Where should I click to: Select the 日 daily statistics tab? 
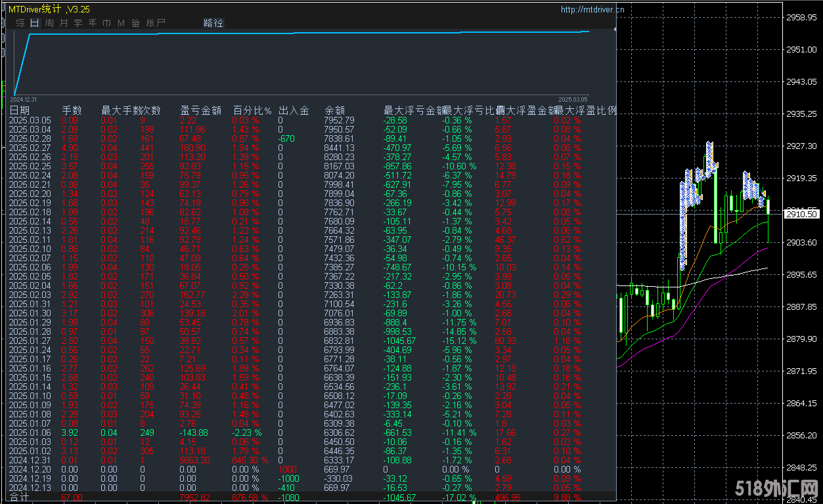click(35, 23)
